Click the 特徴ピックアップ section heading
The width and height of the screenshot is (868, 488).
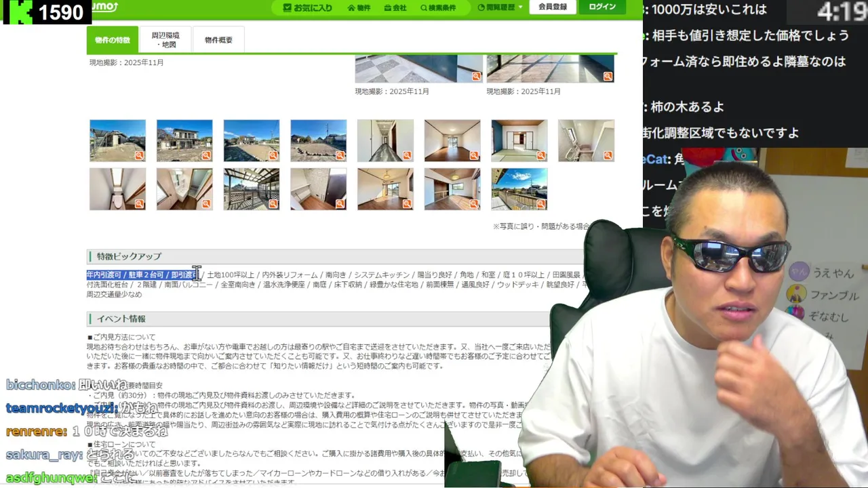(x=129, y=256)
